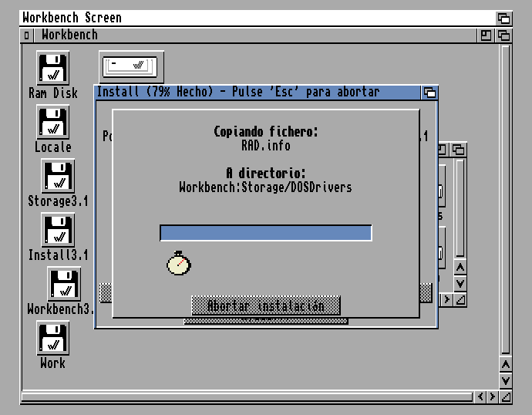Screen dimensions: 532x415
Task: Click the Workbench Screen depth gadget
Action: pyautogui.click(x=503, y=18)
